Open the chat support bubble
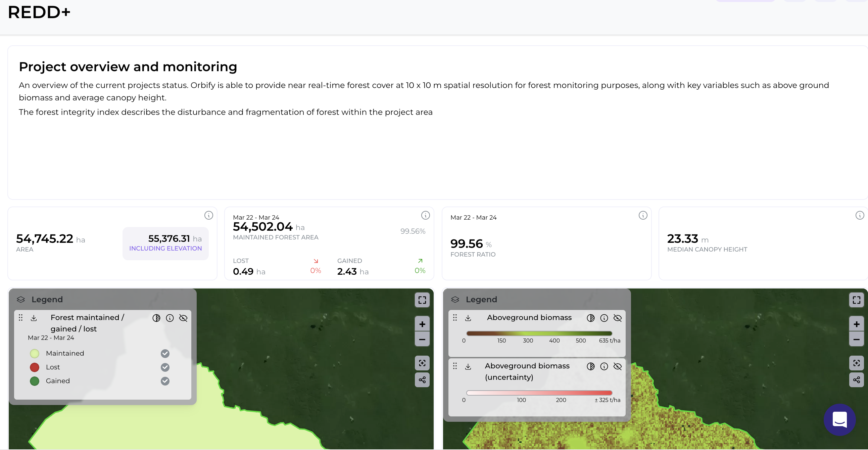 (840, 420)
